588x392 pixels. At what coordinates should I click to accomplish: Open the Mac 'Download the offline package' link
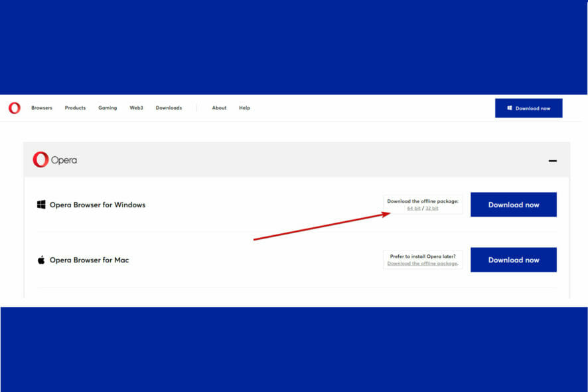[423, 264]
